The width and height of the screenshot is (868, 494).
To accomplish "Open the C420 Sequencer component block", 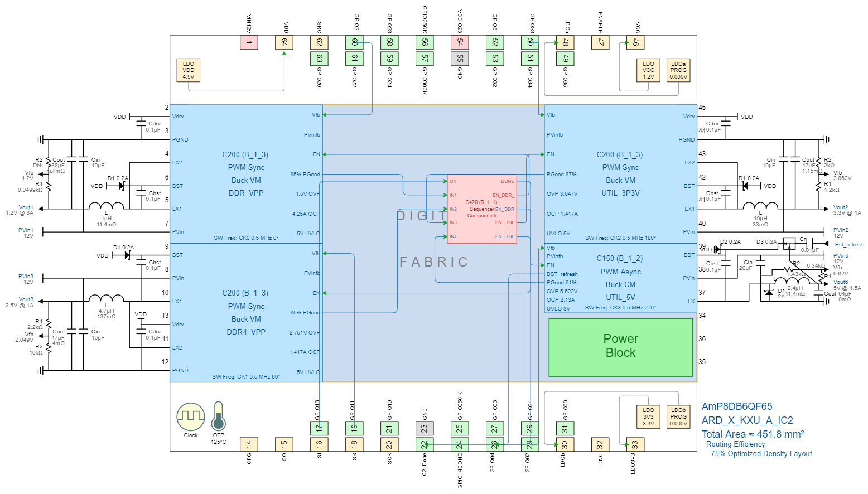I will (x=482, y=209).
